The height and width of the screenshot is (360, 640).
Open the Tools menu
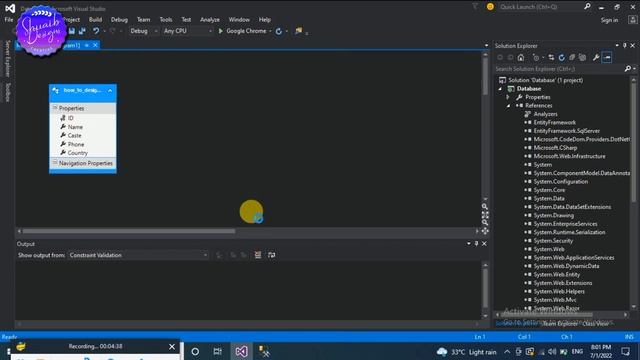tap(166, 20)
